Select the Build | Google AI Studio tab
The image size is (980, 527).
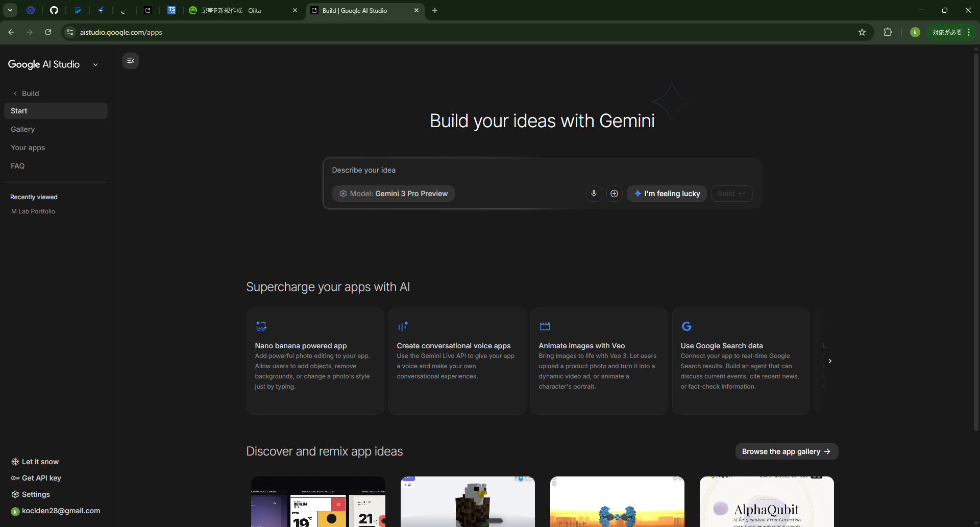365,10
